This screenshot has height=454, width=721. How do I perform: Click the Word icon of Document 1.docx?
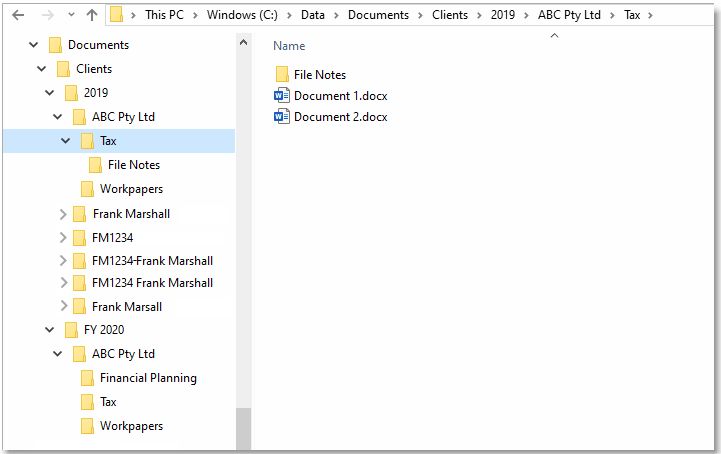point(281,95)
